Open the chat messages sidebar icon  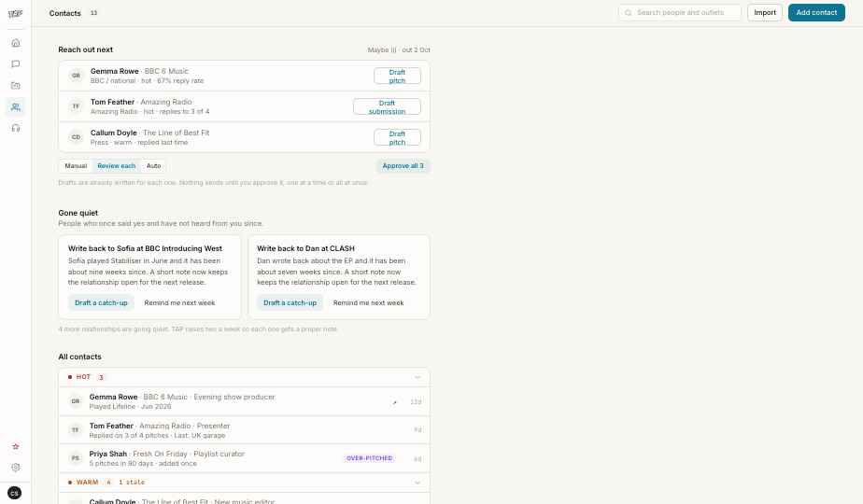tap(15, 63)
